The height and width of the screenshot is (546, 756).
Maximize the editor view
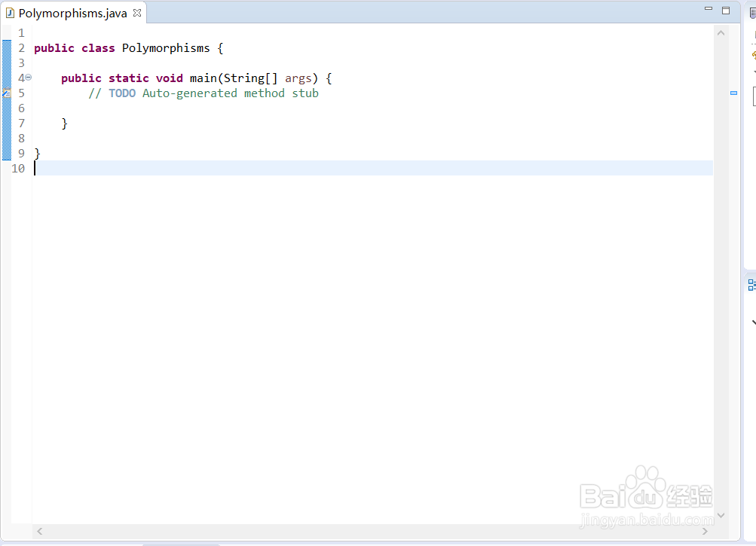pyautogui.click(x=726, y=10)
